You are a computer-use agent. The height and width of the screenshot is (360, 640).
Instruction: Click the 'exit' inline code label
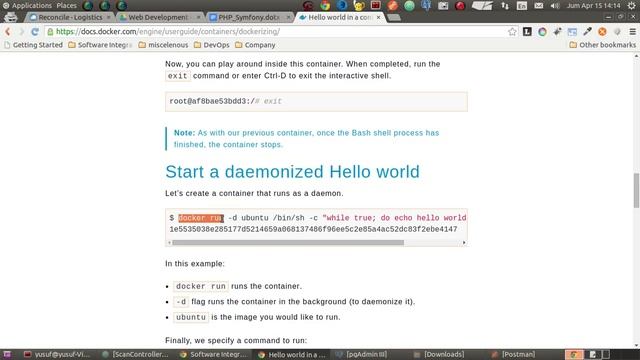[x=178, y=76]
